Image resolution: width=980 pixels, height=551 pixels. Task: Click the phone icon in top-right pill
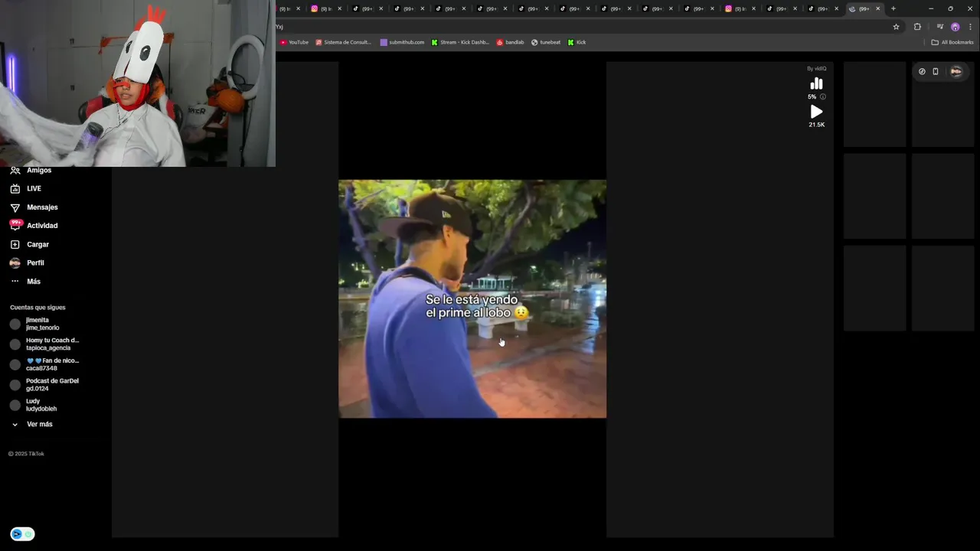tap(935, 71)
